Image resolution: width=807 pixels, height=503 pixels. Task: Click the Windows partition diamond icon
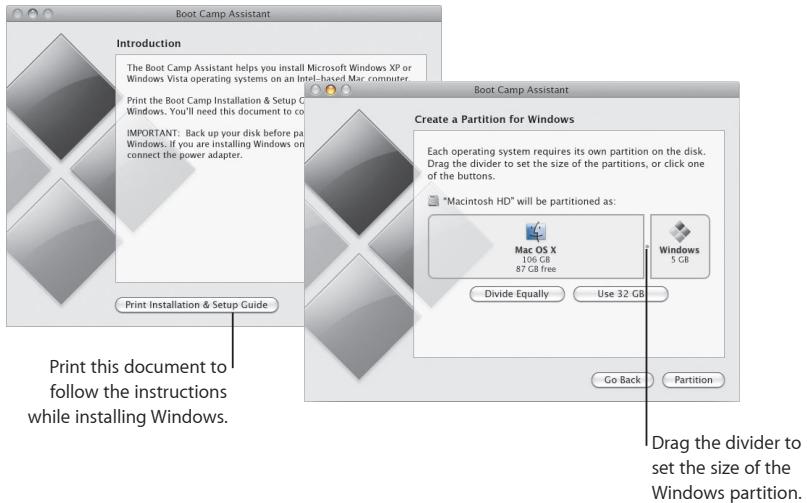tap(680, 232)
